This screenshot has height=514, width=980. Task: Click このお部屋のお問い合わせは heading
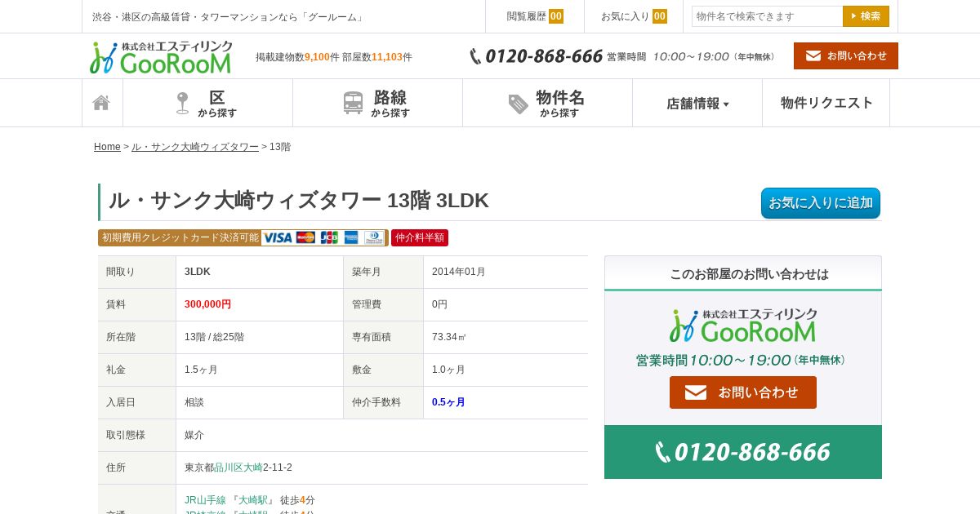(749, 274)
